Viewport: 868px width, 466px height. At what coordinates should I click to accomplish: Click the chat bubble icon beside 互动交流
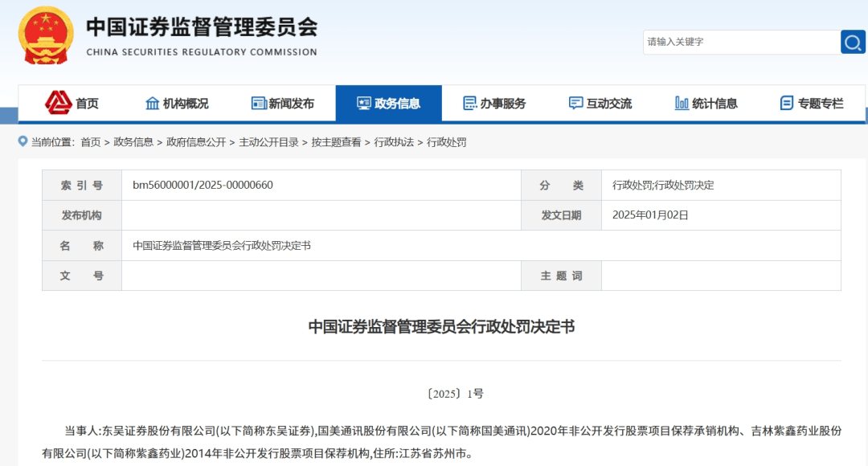point(575,103)
